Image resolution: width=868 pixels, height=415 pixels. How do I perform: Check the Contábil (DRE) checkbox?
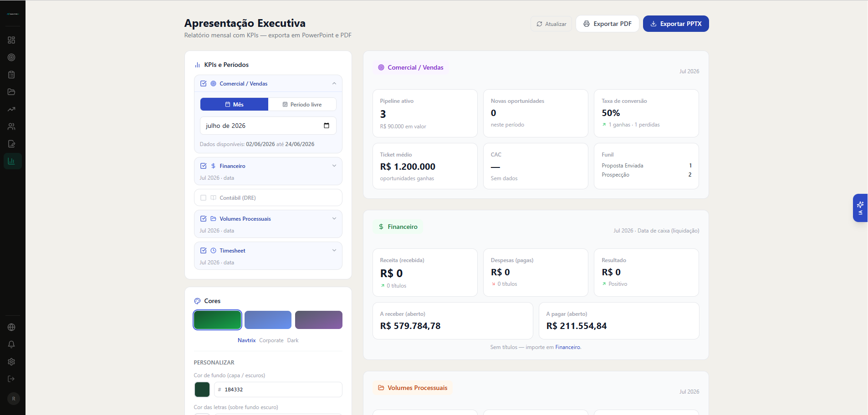tap(204, 198)
